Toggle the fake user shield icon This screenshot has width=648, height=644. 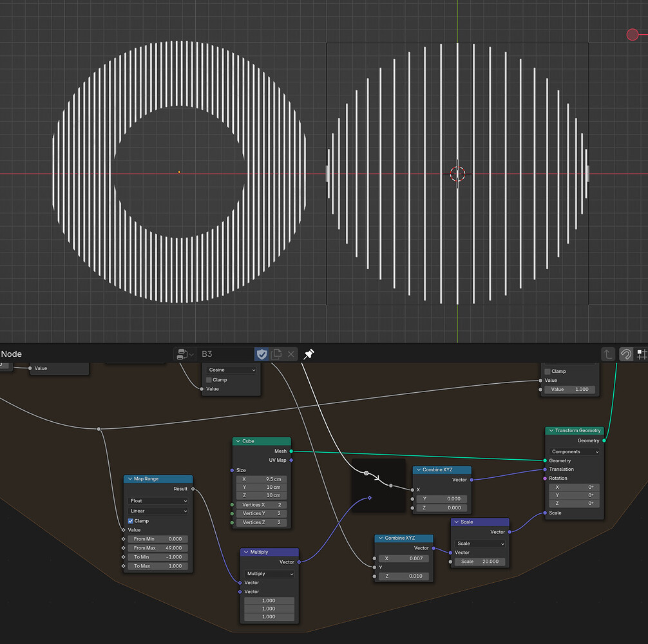click(262, 354)
